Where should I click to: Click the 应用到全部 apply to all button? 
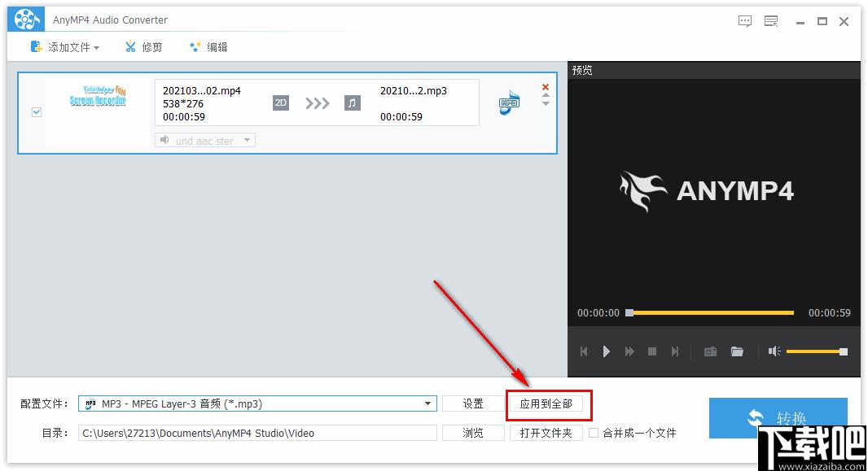[x=546, y=403]
